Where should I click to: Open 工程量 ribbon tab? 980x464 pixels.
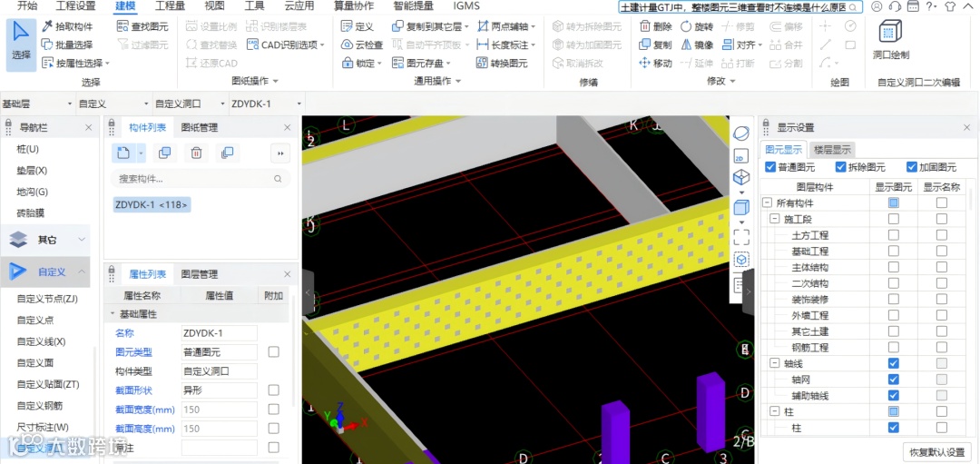click(x=170, y=6)
